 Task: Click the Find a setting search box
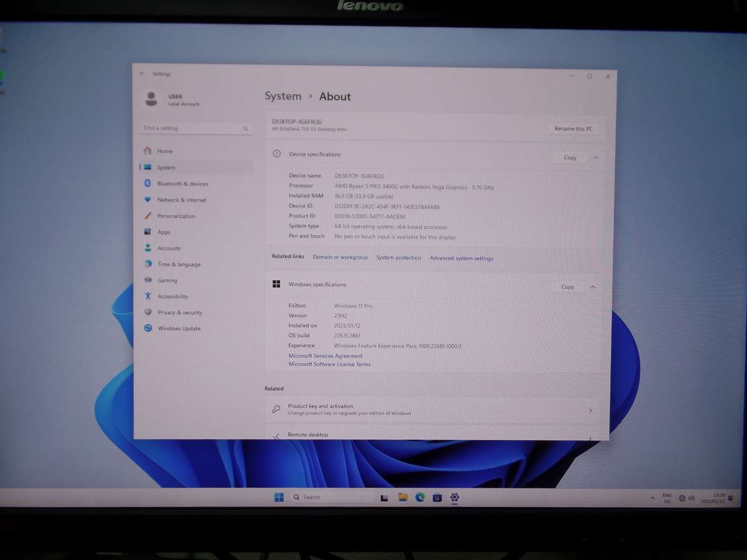[194, 128]
